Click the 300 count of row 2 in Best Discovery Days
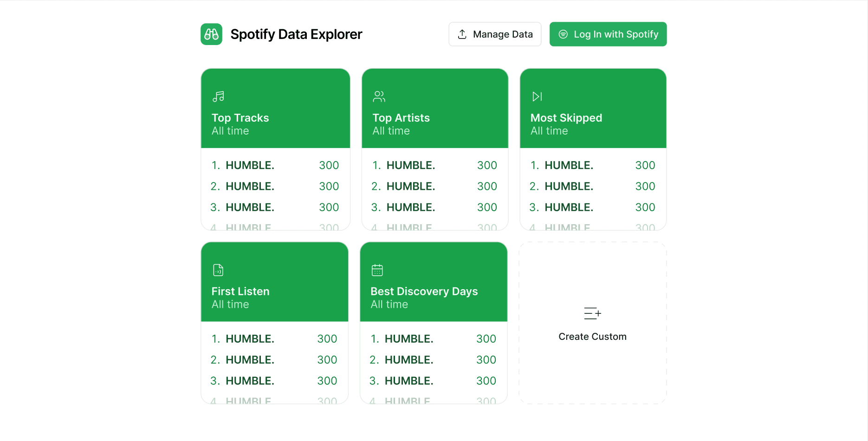 [486, 360]
